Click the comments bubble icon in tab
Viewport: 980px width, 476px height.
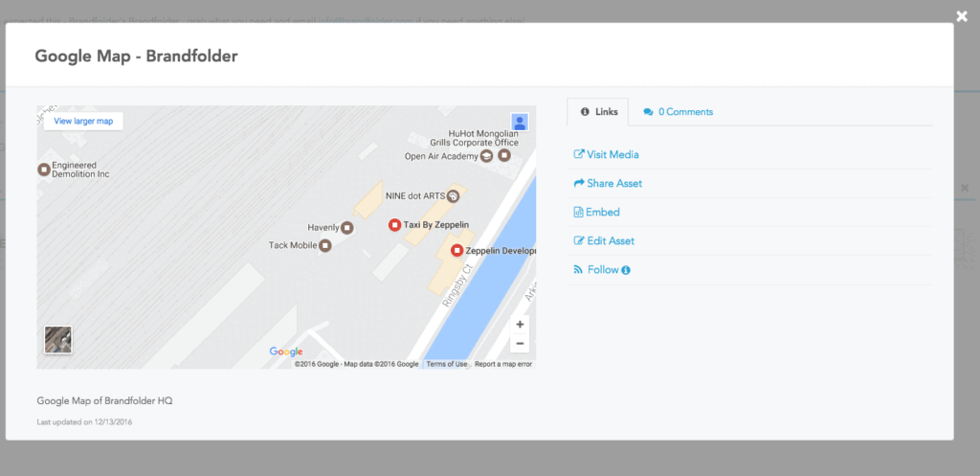click(648, 112)
